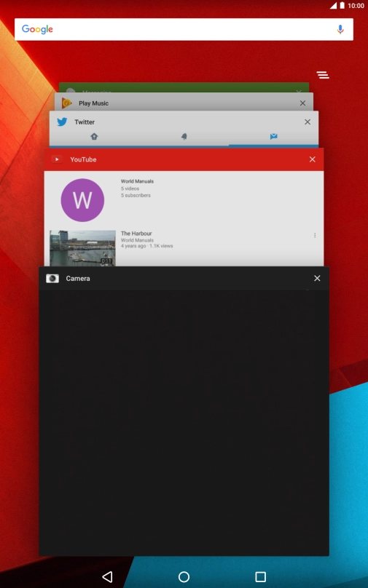Dismiss the Play Music recent card
Viewport: 368px width, 588px height.
[x=302, y=103]
